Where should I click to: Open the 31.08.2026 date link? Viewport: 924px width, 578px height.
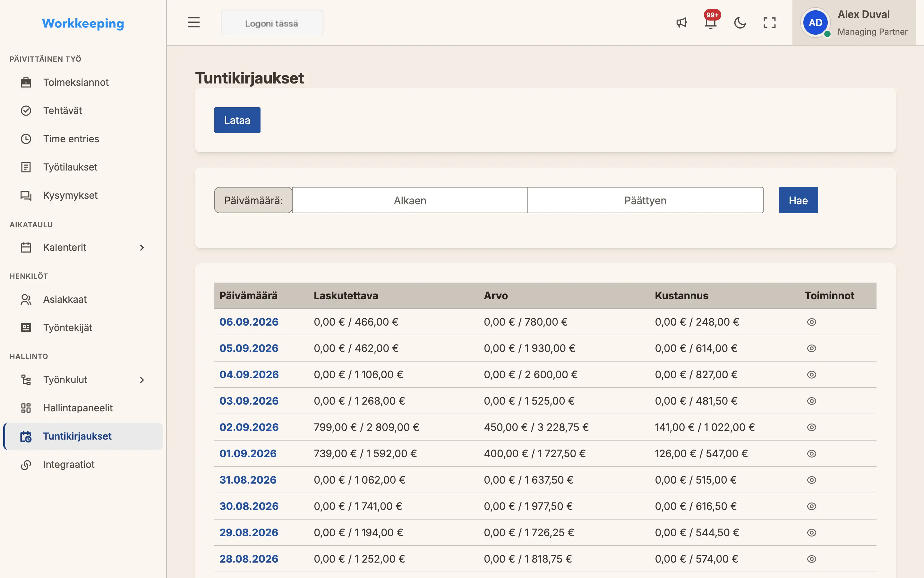click(248, 480)
